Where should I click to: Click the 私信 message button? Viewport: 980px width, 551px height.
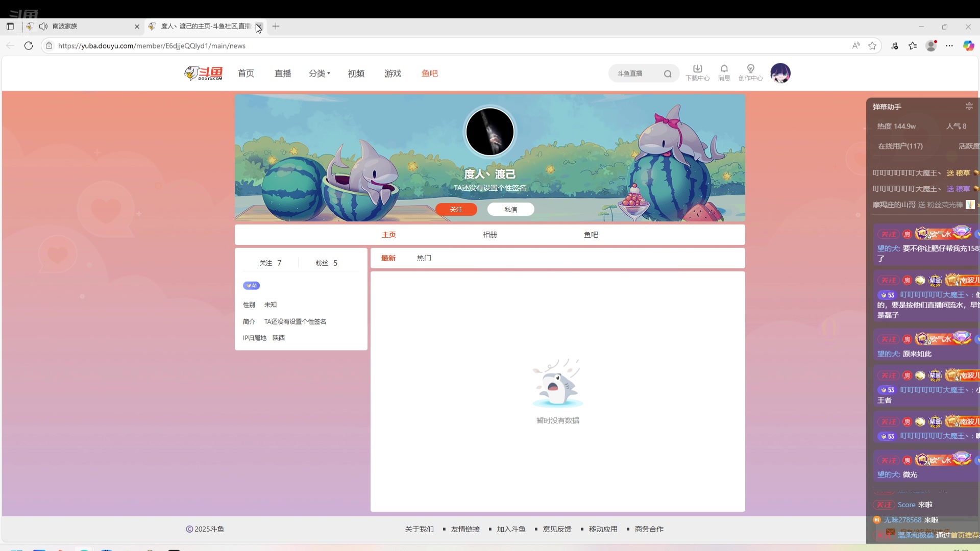click(511, 209)
